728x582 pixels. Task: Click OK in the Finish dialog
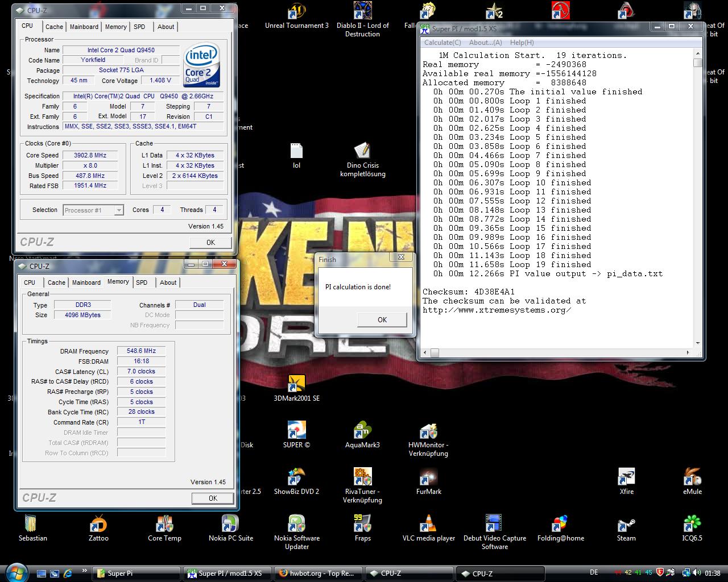coord(382,320)
